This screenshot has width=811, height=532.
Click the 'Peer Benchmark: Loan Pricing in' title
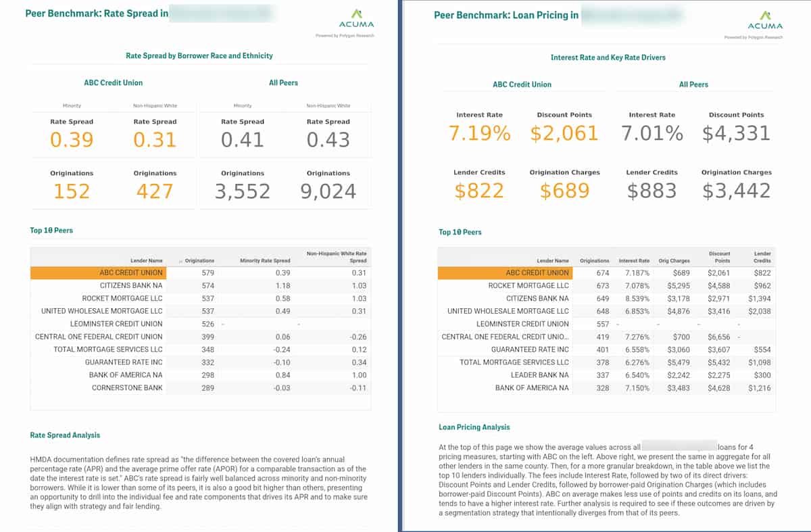pyautogui.click(x=506, y=14)
